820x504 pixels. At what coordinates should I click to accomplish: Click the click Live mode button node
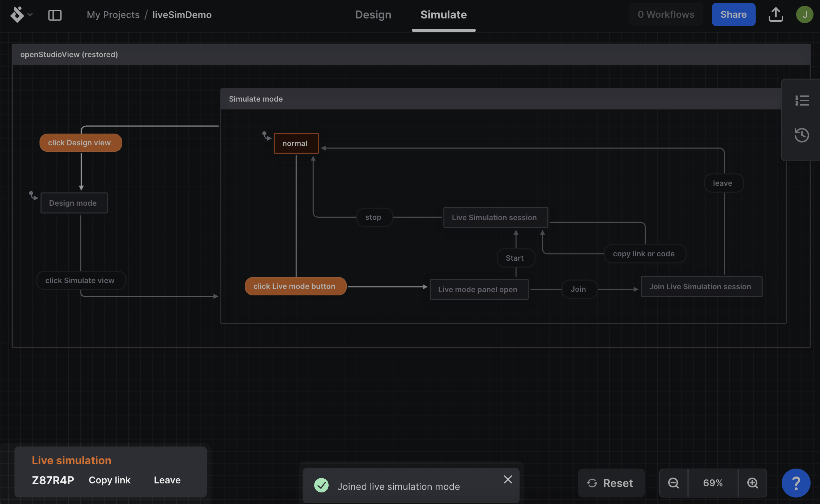294,286
